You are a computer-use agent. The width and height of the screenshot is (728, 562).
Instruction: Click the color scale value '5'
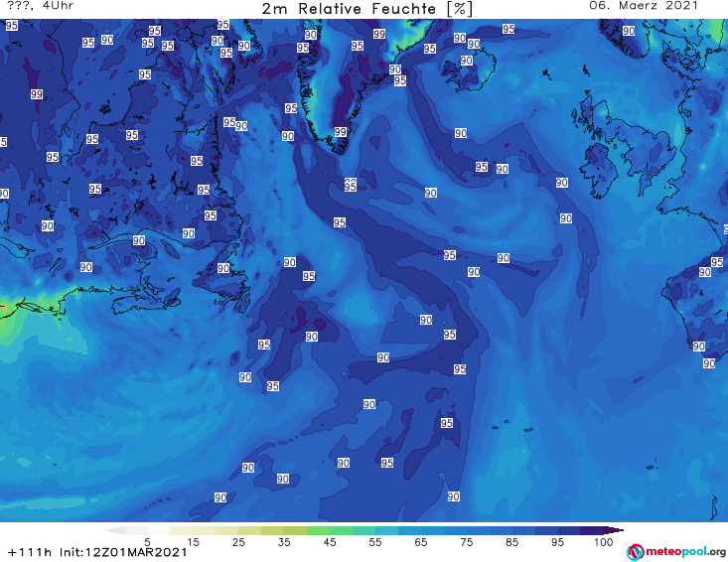coord(147,542)
